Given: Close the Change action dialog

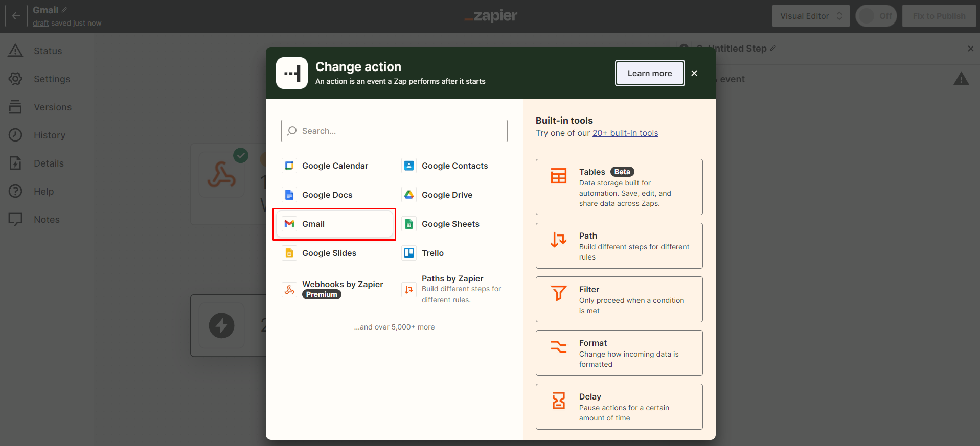Looking at the screenshot, I should point(694,73).
